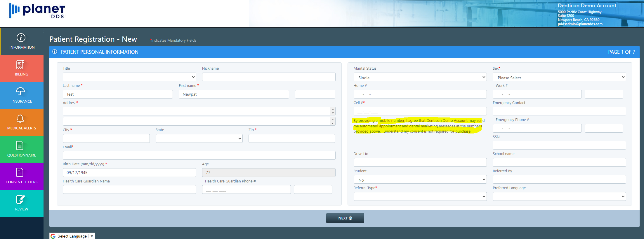Open the Billing receipt icon
This screenshot has height=239, width=644.
(x=20, y=64)
